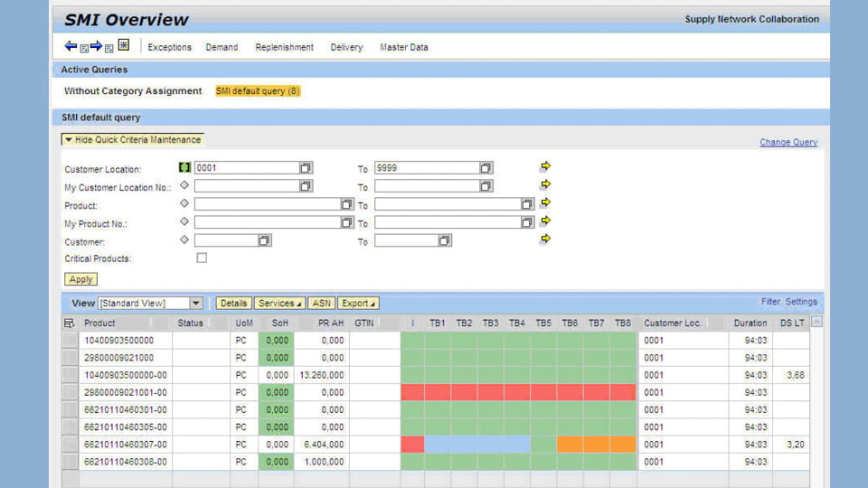
Task: Open the Services dropdown button
Action: pyautogui.click(x=279, y=304)
